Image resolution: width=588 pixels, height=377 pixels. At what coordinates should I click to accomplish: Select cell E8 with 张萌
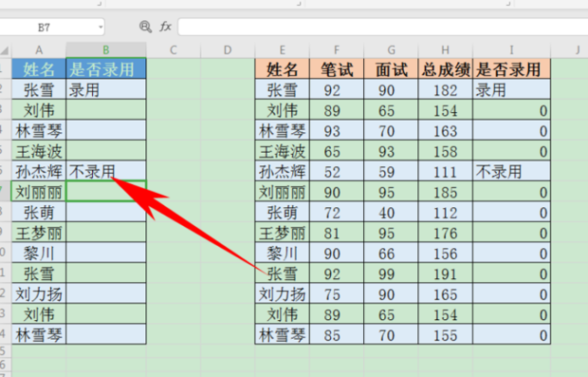[x=282, y=212]
